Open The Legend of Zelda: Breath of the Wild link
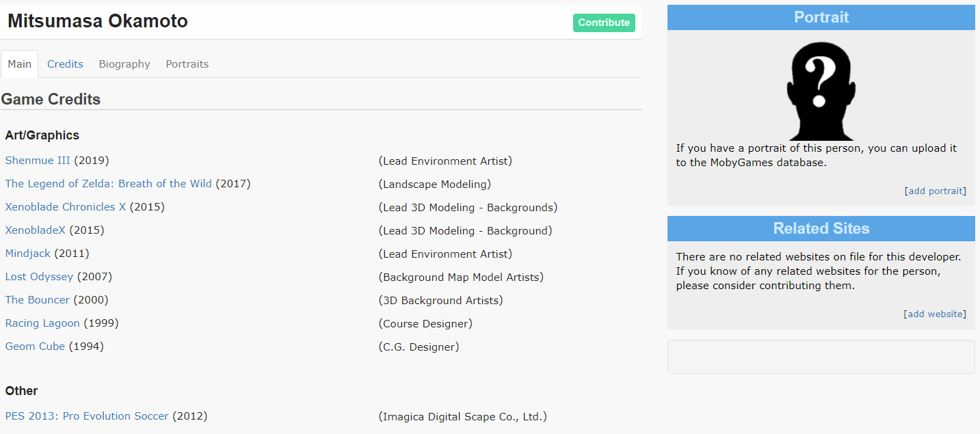 point(109,184)
